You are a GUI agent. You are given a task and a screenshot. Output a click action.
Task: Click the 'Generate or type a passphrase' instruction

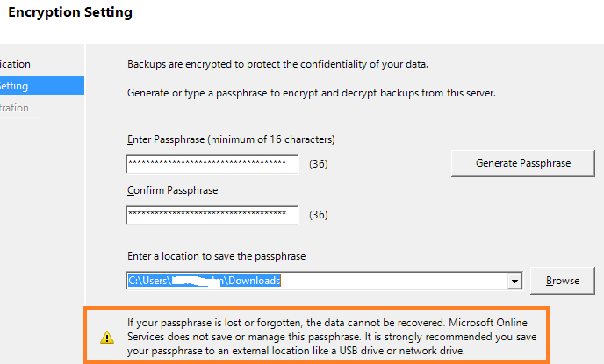312,93
